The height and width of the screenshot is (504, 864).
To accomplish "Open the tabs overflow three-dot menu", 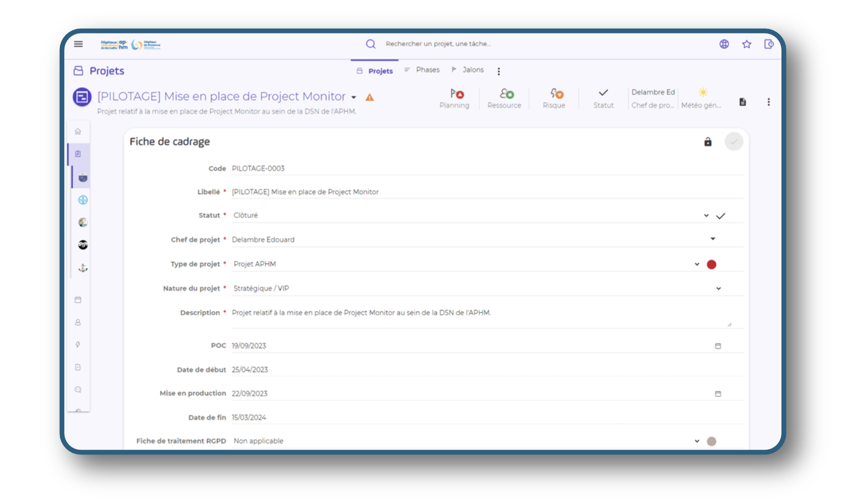I will [x=498, y=71].
